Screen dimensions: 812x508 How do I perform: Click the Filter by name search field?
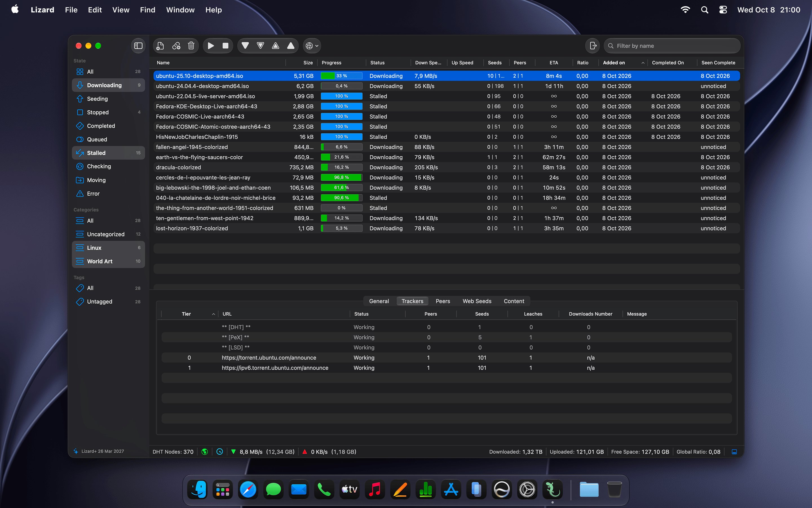672,46
